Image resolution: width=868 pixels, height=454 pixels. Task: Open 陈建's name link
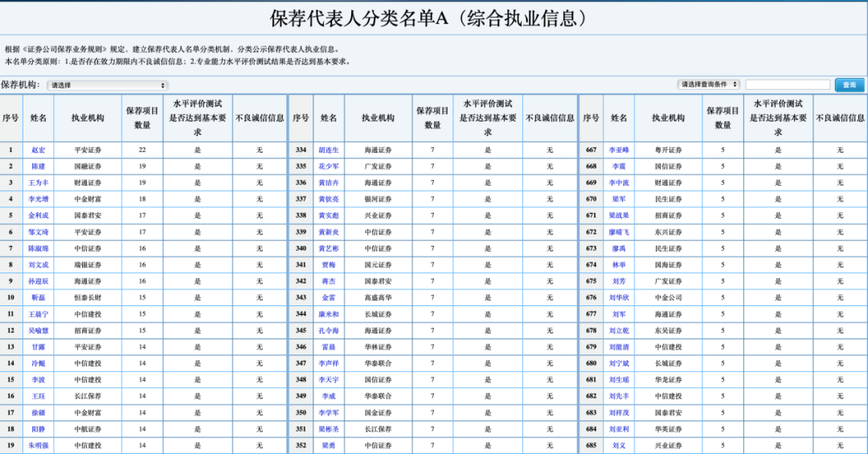tap(39, 166)
